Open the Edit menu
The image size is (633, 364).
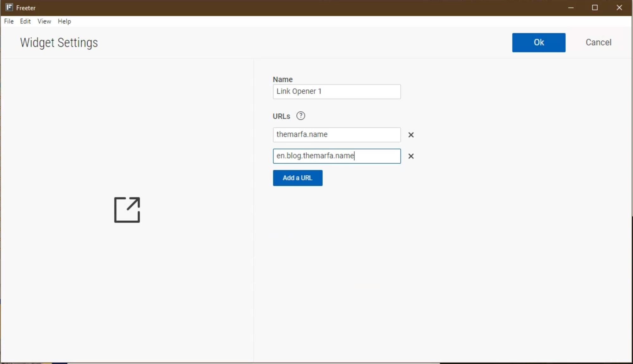25,21
